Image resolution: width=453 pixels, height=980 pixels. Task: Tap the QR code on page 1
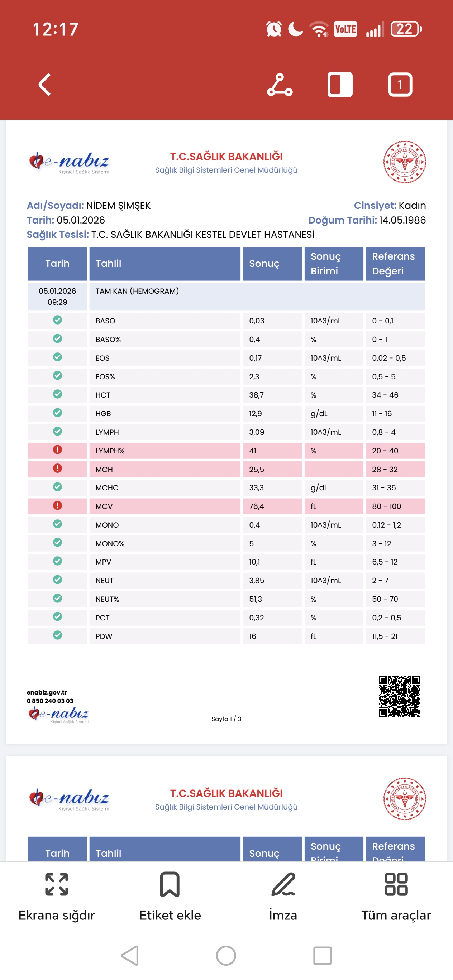[x=399, y=696]
